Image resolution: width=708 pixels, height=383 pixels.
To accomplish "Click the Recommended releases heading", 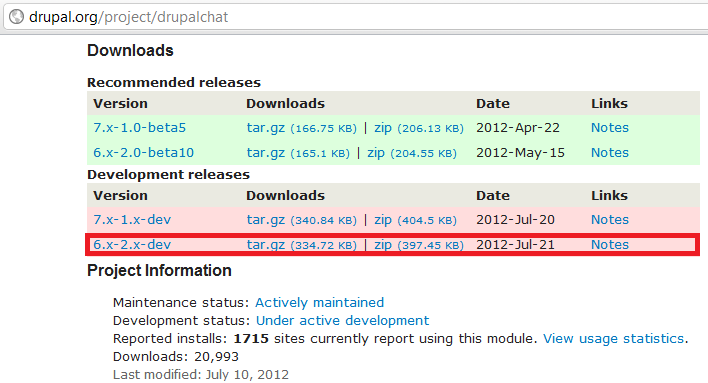I will (174, 83).
